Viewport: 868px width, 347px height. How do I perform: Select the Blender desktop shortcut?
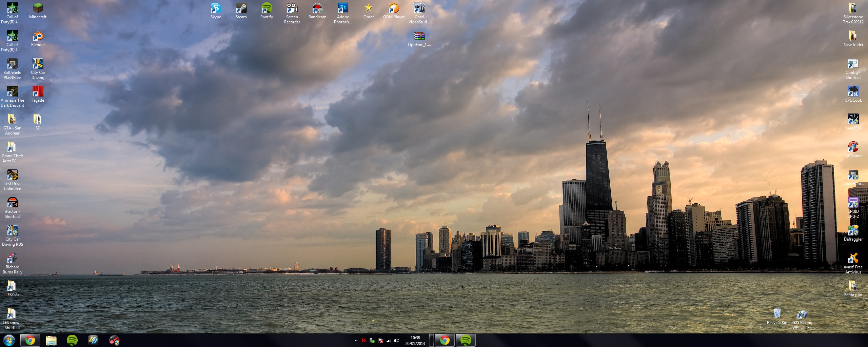coord(38,39)
